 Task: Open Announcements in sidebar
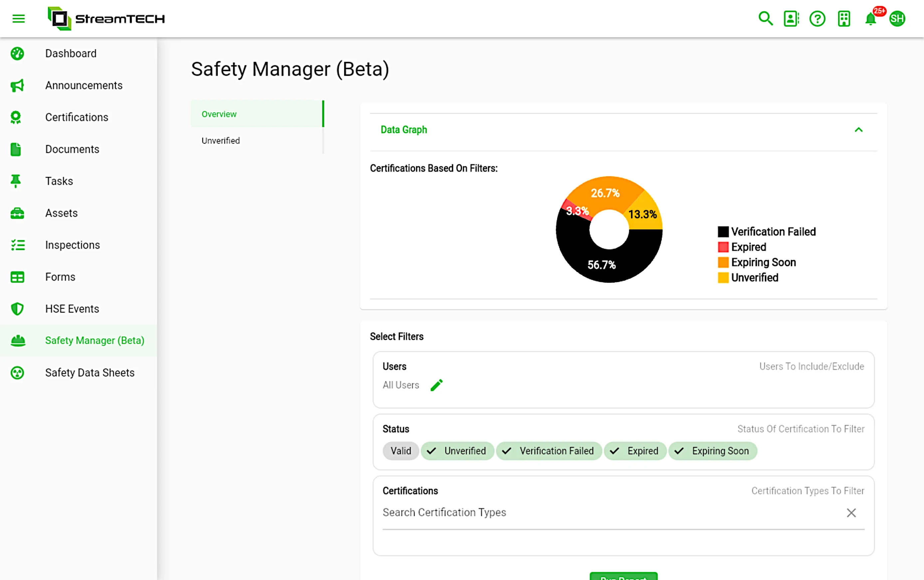79,85
